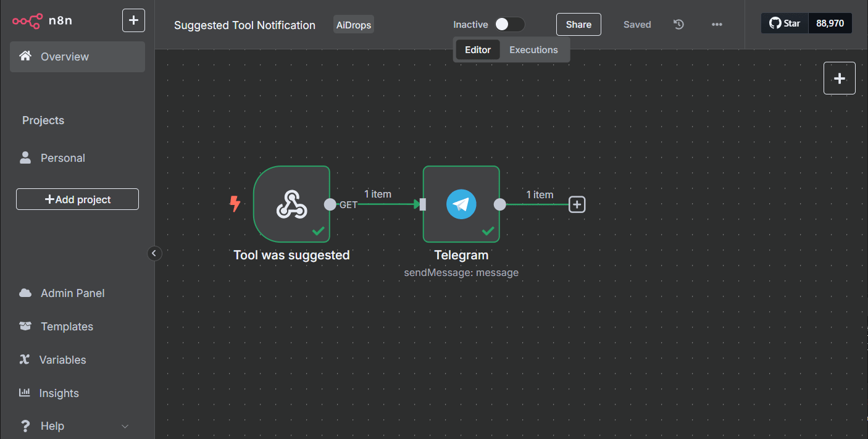Click the sendMessage: message subtitle
This screenshot has height=439, width=868.
pyautogui.click(x=461, y=272)
